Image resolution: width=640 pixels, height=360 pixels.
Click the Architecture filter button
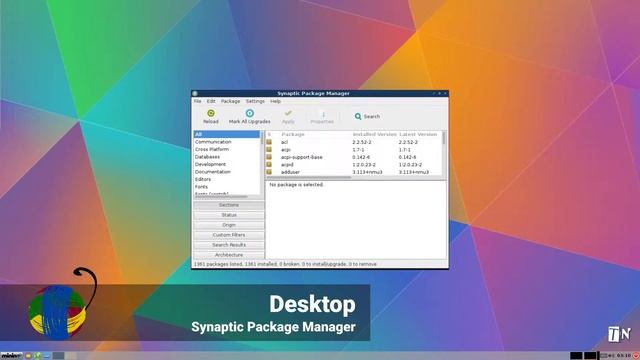click(x=229, y=255)
